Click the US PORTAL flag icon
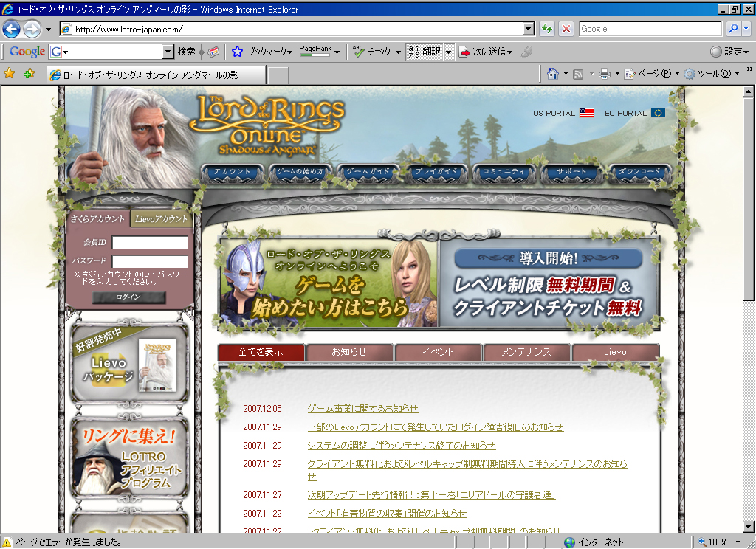 (586, 113)
